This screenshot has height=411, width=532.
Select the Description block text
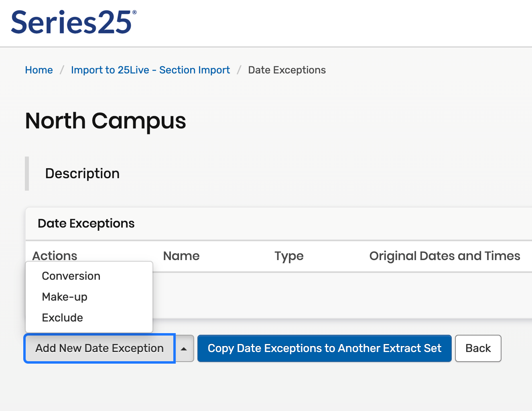point(82,174)
